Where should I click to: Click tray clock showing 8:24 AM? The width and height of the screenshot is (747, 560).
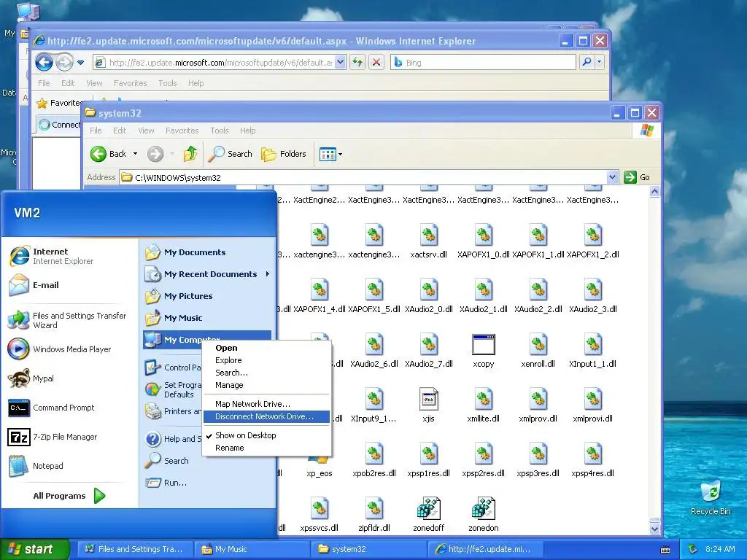(x=720, y=549)
